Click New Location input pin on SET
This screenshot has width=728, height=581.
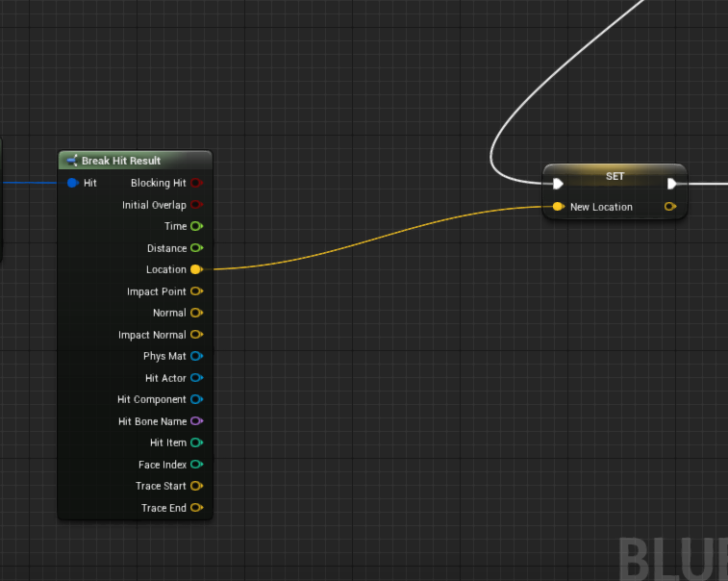coord(559,207)
